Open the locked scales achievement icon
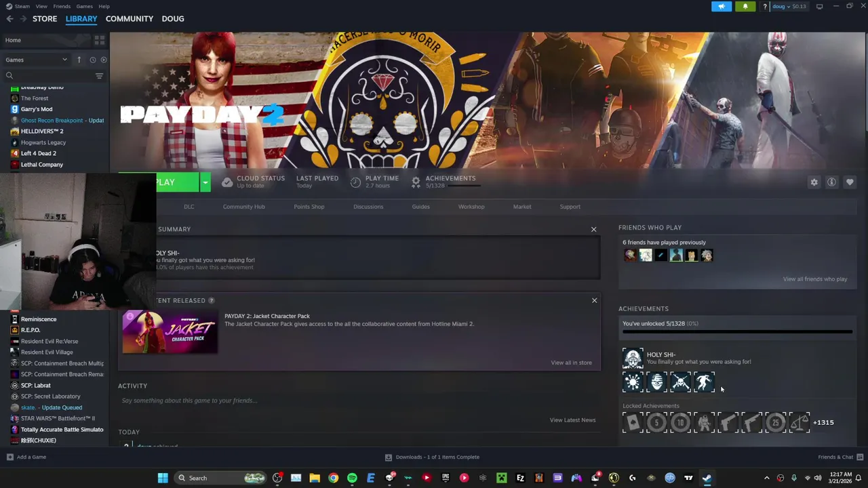The height and width of the screenshot is (488, 868). click(799, 422)
